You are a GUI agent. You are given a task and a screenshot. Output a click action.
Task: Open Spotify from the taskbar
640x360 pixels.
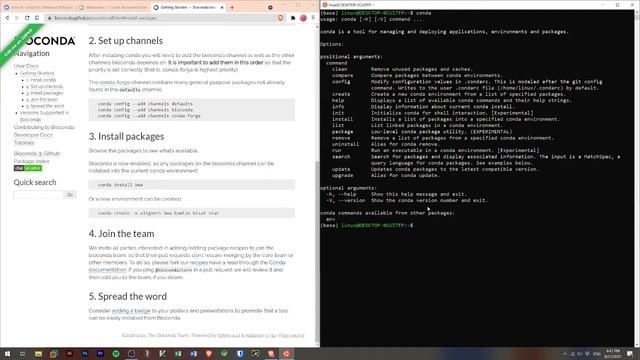coord(116,353)
